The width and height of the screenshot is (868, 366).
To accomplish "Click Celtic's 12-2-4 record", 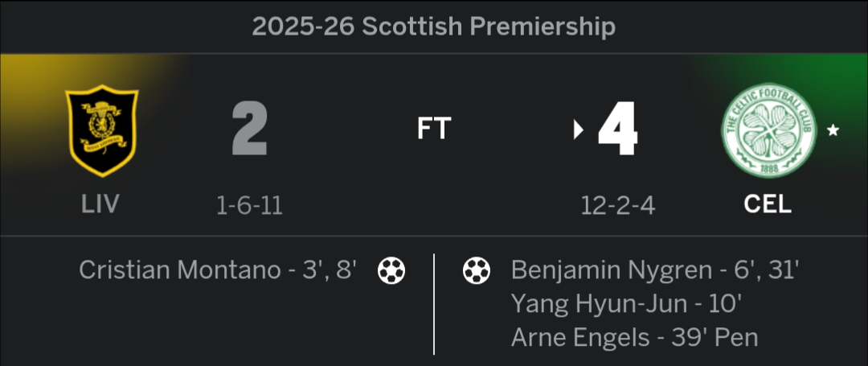I will tap(618, 206).
